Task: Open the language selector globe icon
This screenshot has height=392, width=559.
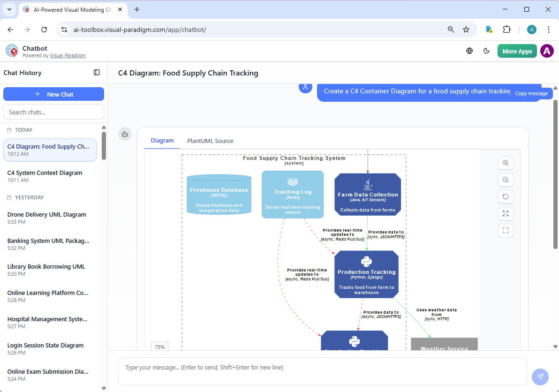Action: (x=469, y=51)
